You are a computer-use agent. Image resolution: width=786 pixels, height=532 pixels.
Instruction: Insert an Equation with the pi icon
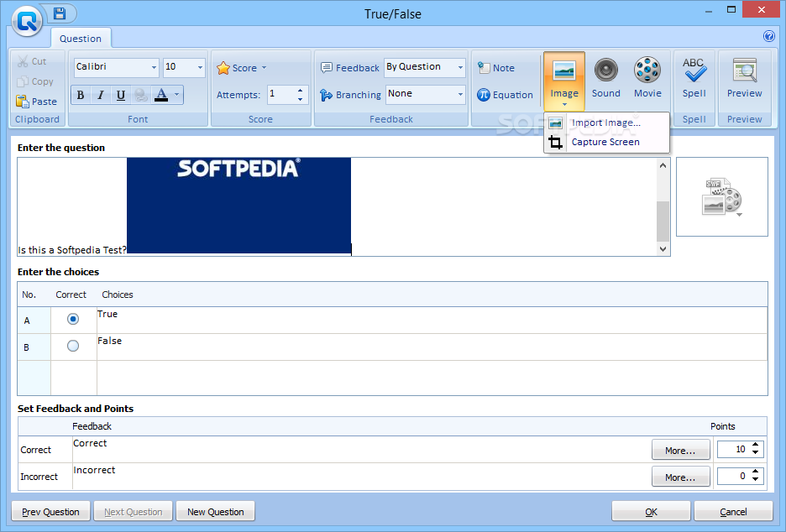point(505,95)
